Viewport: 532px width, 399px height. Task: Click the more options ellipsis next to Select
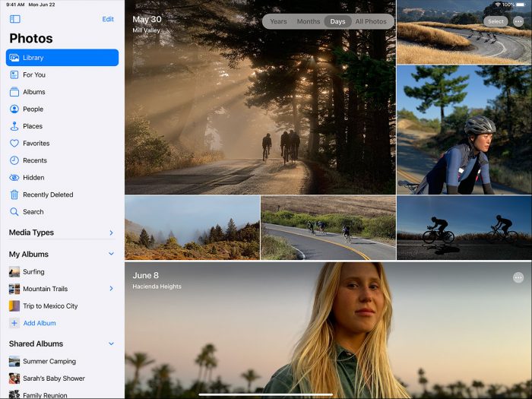coord(518,21)
